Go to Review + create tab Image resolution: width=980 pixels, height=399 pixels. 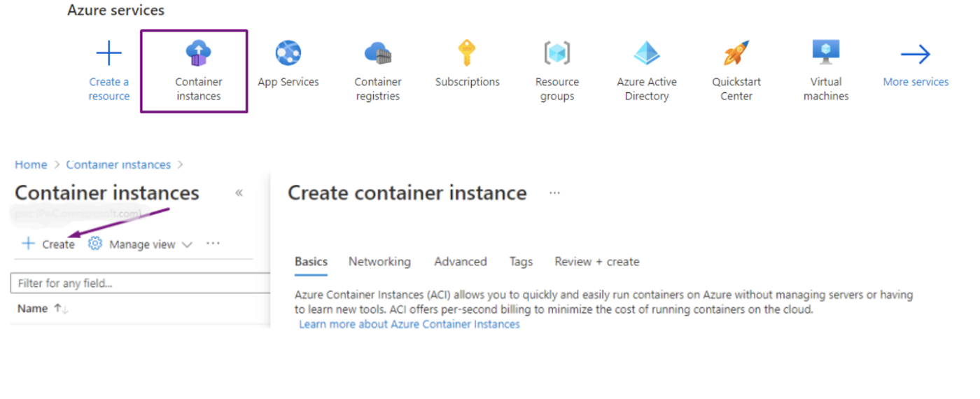597,261
